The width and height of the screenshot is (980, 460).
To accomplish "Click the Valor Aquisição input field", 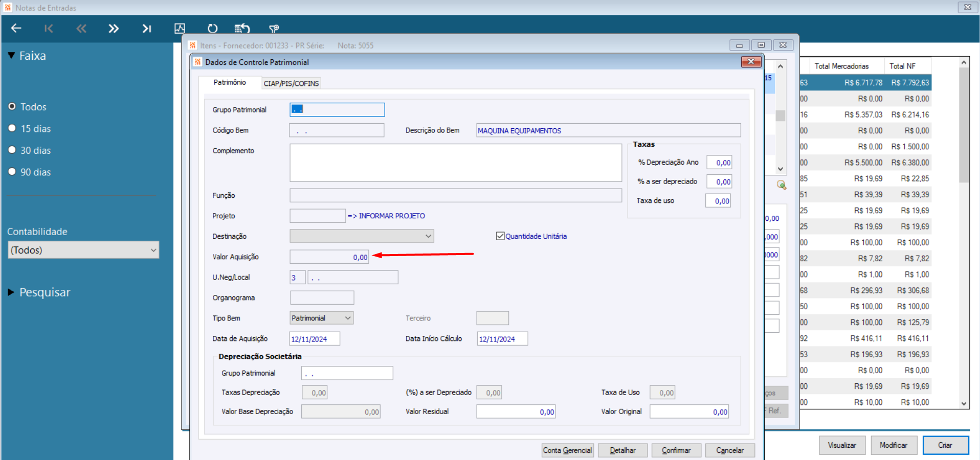I will (x=329, y=257).
